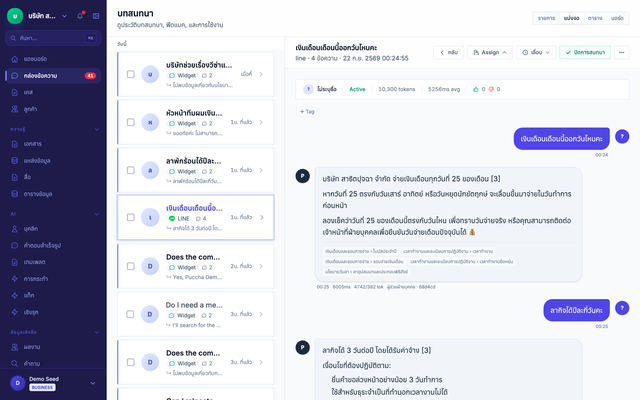Viewport: 640px width, 400px height.
Task: Add a tag with + Tag button
Action: click(x=307, y=111)
